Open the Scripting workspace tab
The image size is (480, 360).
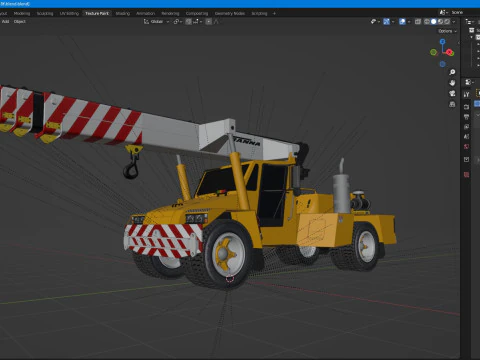259,13
